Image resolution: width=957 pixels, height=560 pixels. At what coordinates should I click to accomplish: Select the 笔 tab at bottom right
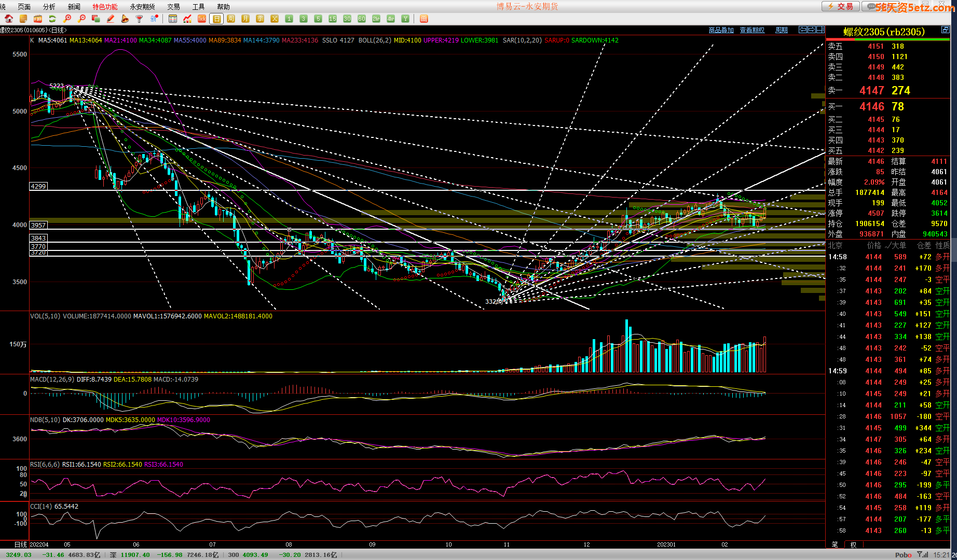pyautogui.click(x=835, y=544)
